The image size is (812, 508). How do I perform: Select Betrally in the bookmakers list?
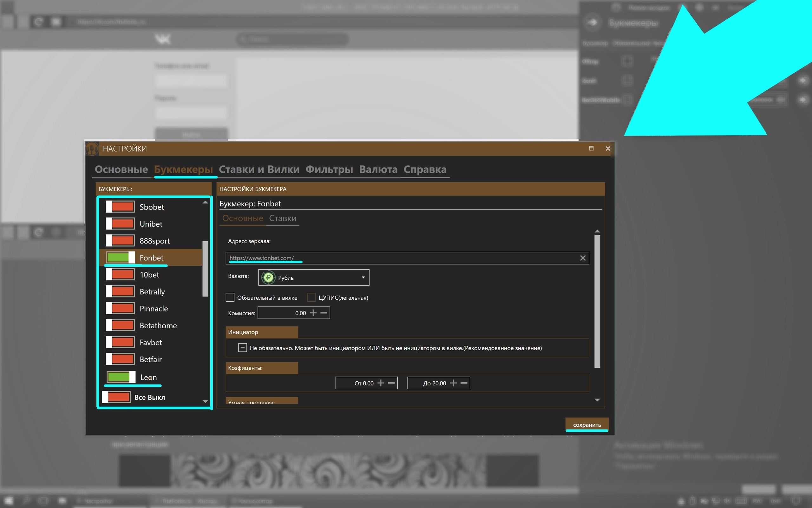[152, 292]
